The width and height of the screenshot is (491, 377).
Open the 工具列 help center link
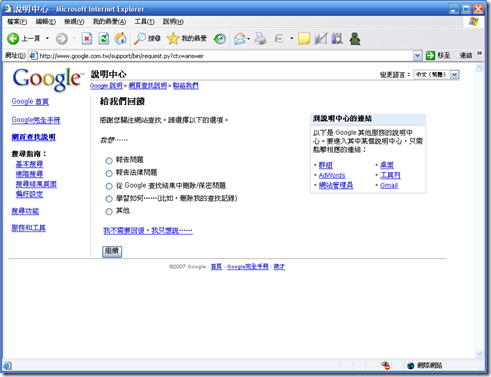(390, 175)
